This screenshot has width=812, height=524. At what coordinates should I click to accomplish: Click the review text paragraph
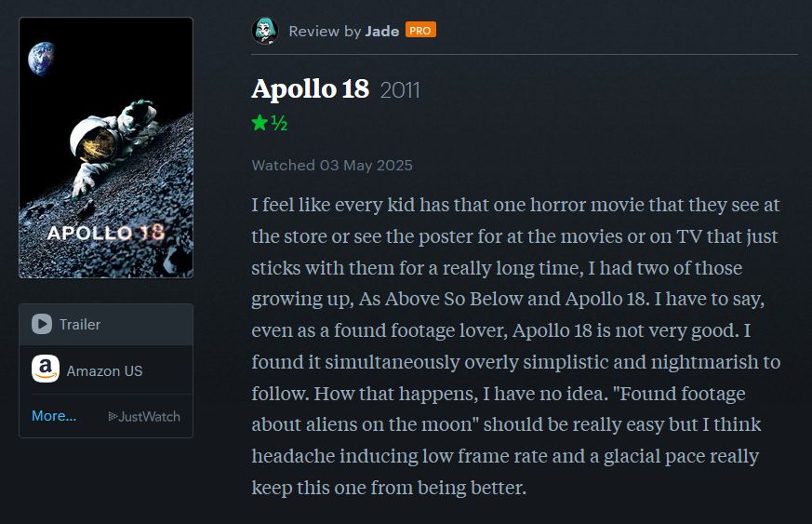pyautogui.click(x=516, y=344)
